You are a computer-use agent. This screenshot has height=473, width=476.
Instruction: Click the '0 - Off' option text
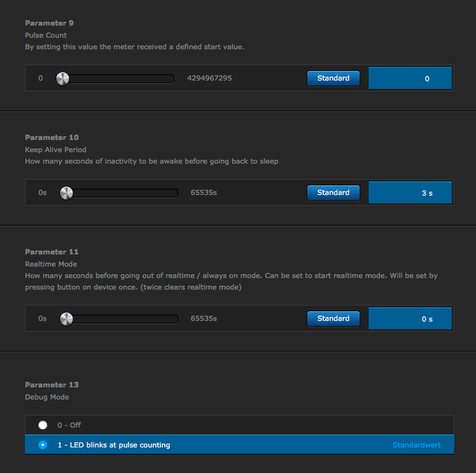(69, 425)
